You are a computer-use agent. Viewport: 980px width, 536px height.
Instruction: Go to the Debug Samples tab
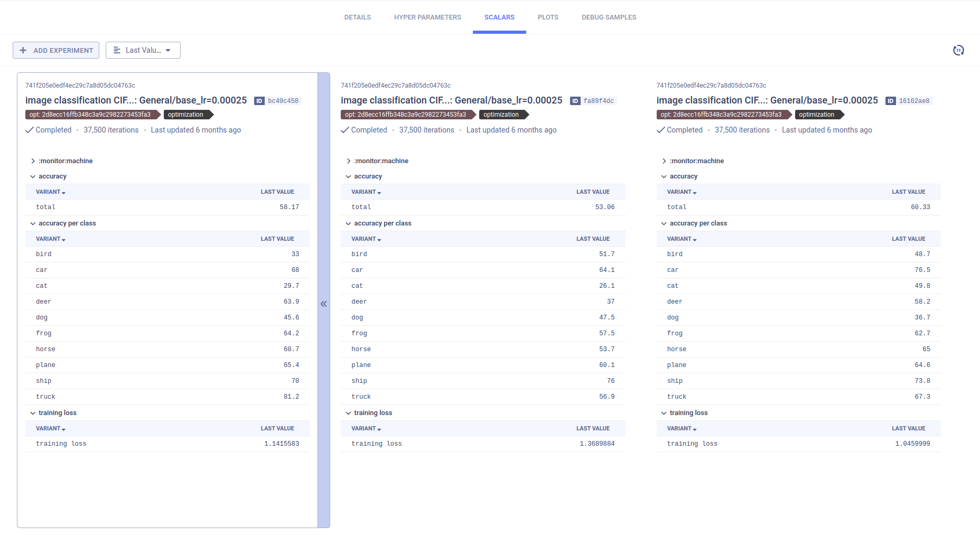[x=609, y=17]
